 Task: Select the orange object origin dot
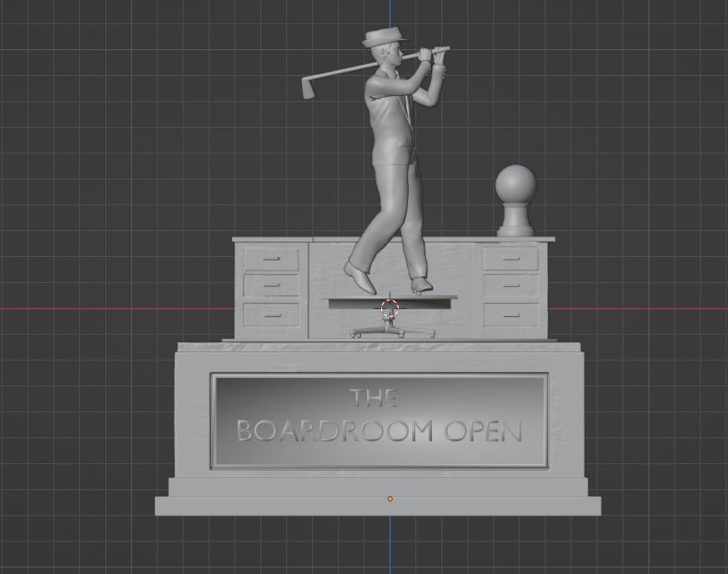[x=389, y=499]
